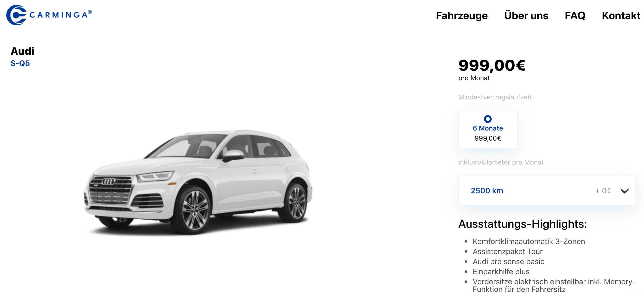
Task: Open the FAQ navigation link
Action: coord(575,16)
